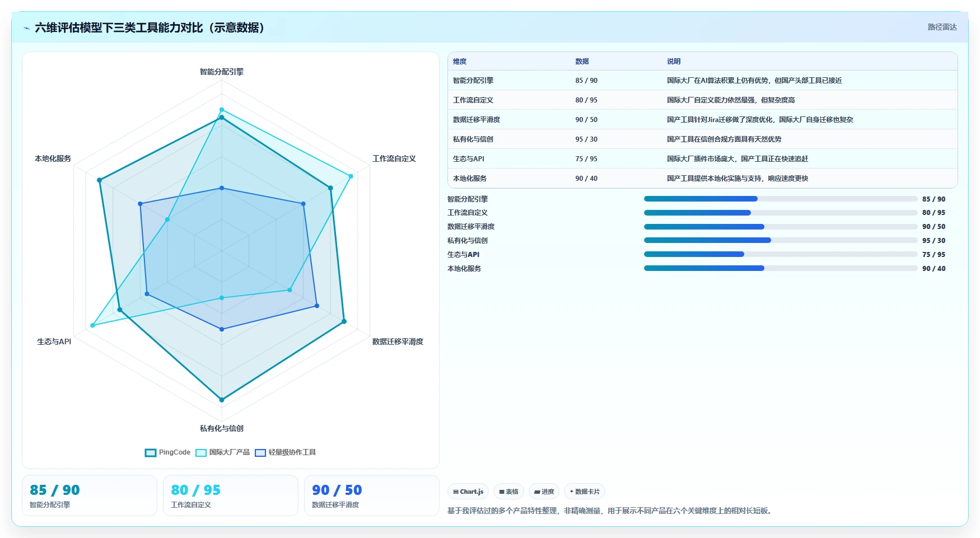Click the 工作流自定义 radar axis label

(394, 158)
